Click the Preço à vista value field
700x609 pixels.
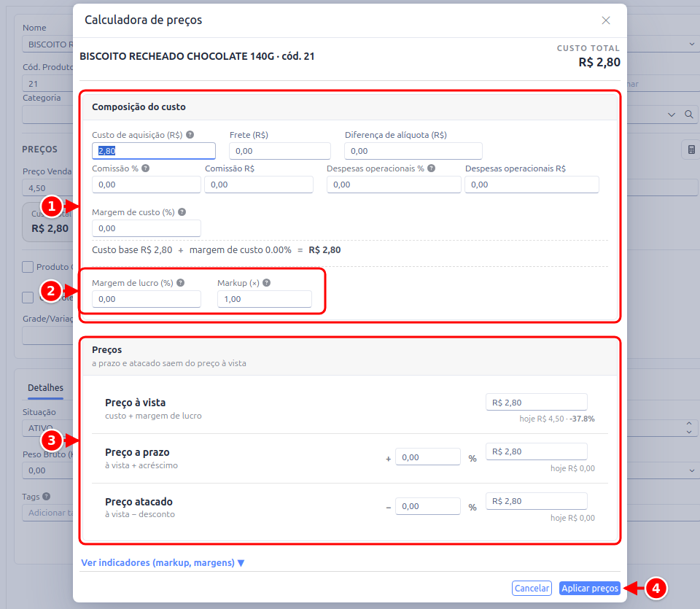coord(536,403)
